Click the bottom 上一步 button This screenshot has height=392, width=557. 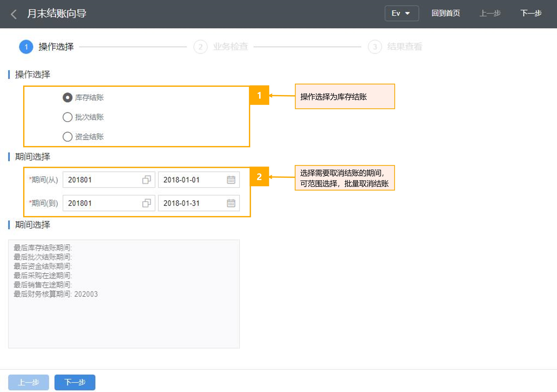[x=29, y=382]
